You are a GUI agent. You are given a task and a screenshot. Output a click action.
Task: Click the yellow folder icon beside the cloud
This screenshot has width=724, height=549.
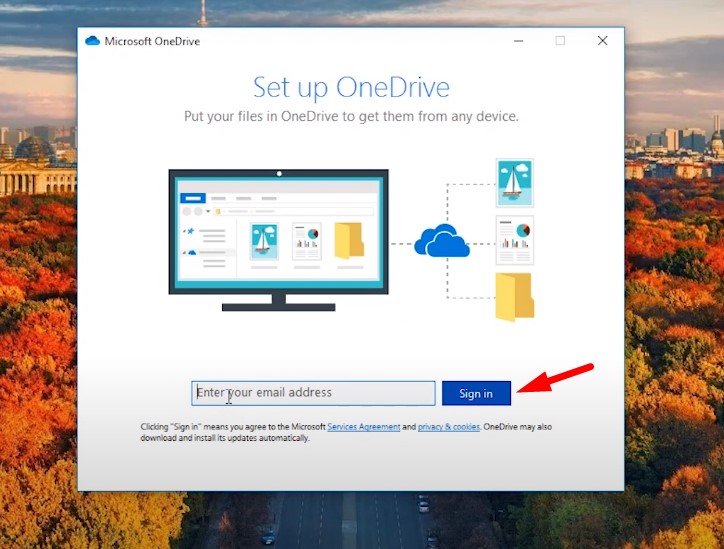click(x=515, y=297)
